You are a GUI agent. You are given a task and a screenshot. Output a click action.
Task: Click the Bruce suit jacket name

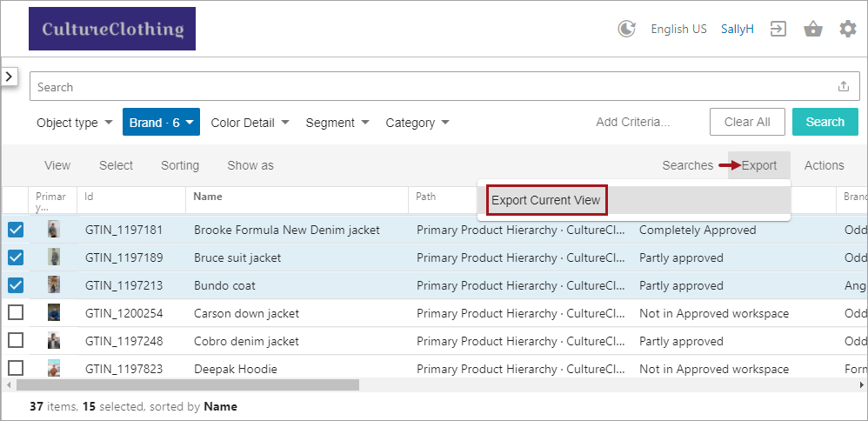click(237, 257)
